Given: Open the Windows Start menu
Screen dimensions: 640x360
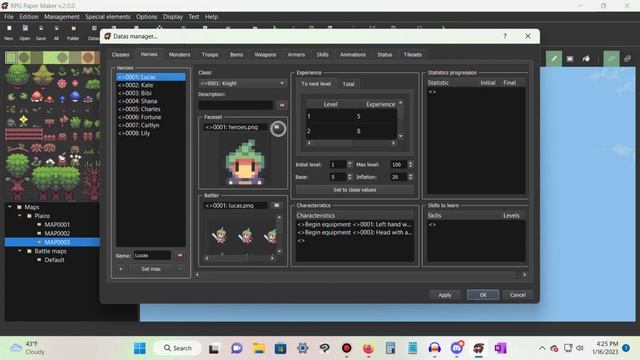Looking at the screenshot, I should [x=140, y=348].
